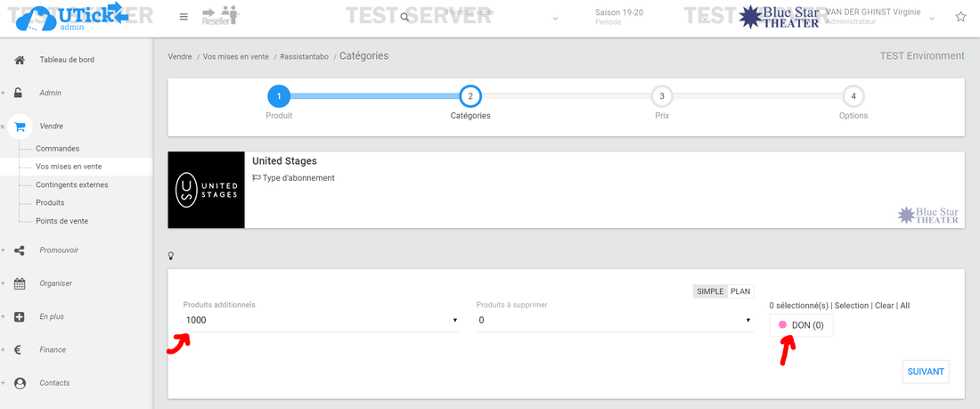Select the DON (0) category
The width and height of the screenshot is (980, 409).
click(x=802, y=325)
